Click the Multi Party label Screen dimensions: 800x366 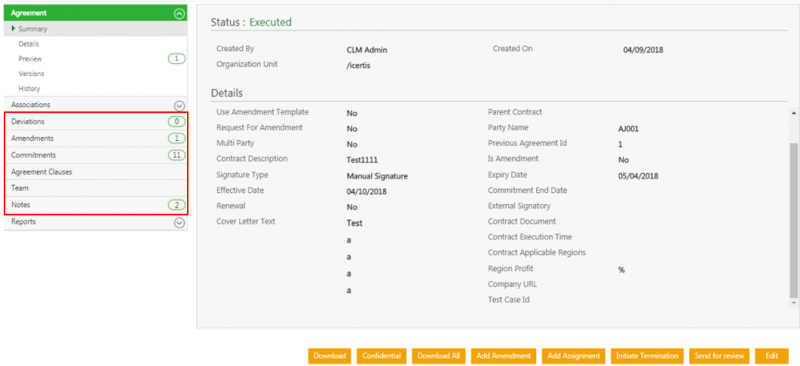coord(235,143)
